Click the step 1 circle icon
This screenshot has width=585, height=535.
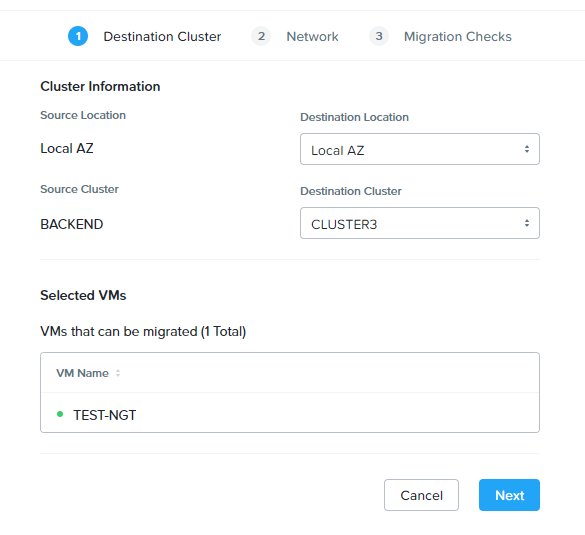pyautogui.click(x=78, y=36)
